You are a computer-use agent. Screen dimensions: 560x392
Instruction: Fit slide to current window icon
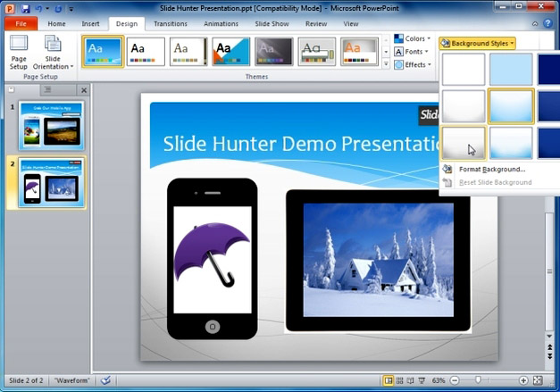click(x=538, y=380)
